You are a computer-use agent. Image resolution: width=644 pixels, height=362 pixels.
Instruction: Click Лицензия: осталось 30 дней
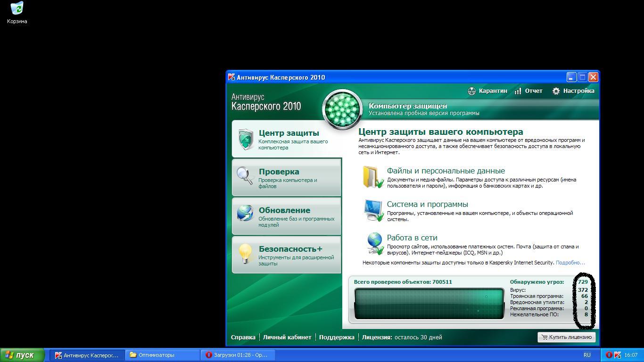(x=402, y=337)
